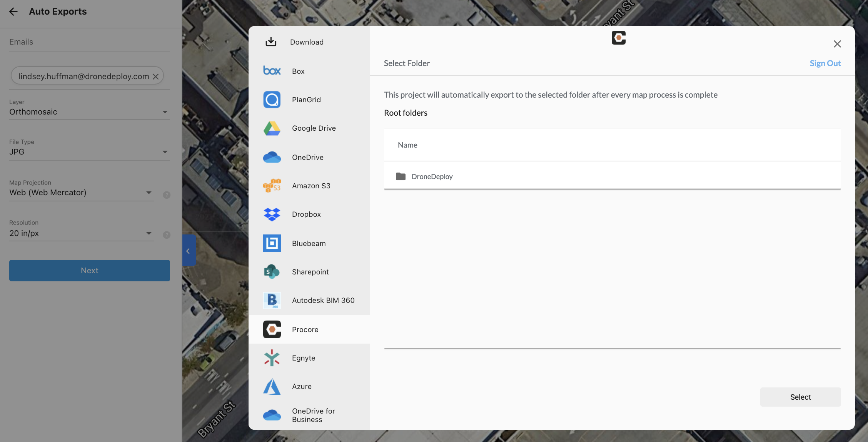Pick the Egnyte icon
The width and height of the screenshot is (868, 442).
[x=272, y=358]
